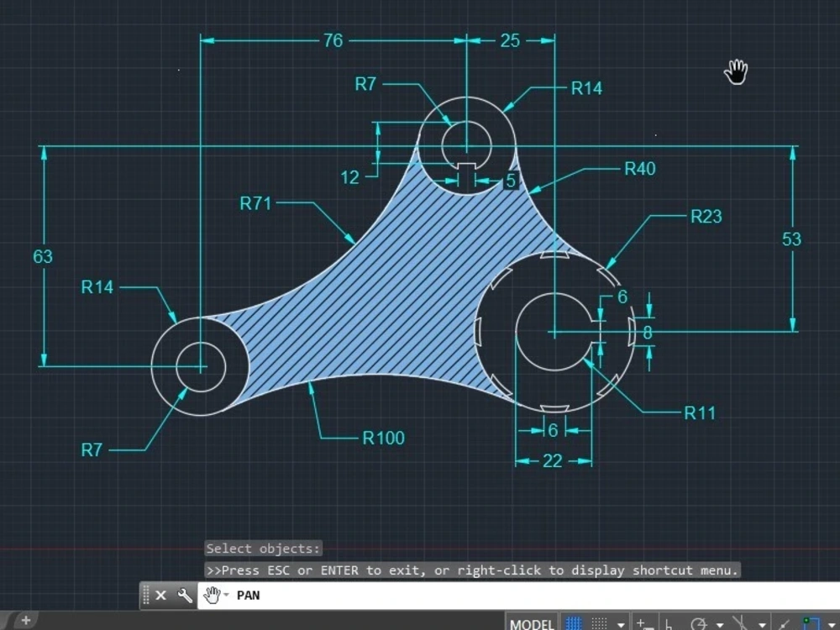Toggle isometric drafting
This screenshot has height=630, width=840.
pos(740,623)
